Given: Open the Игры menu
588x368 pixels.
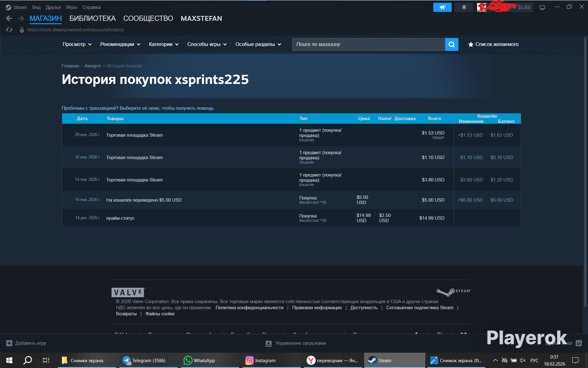Looking at the screenshot, I should click(72, 7).
